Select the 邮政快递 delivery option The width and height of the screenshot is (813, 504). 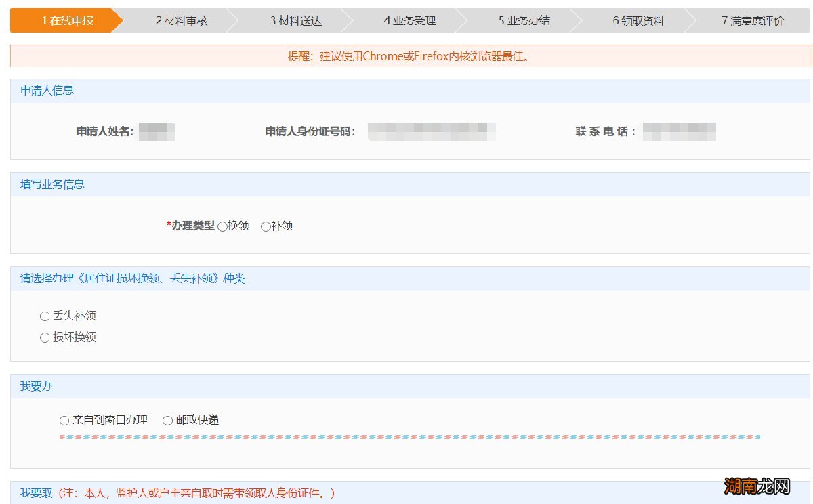[167, 420]
